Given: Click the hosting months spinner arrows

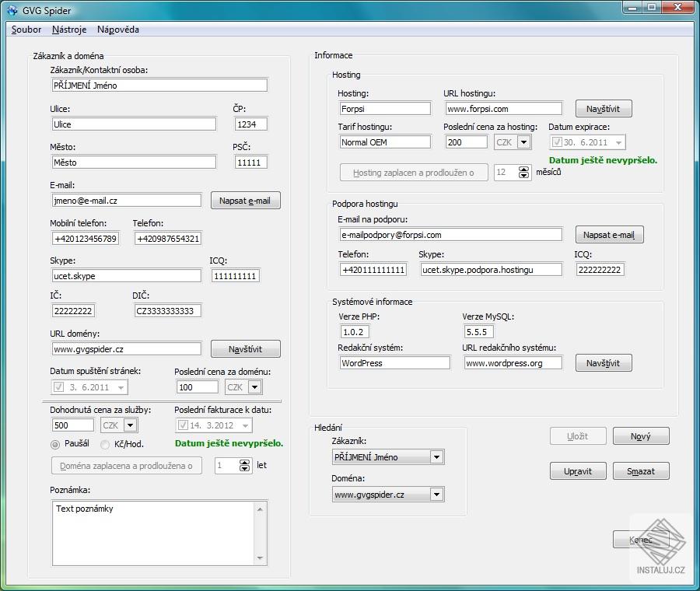Looking at the screenshot, I should [525, 172].
